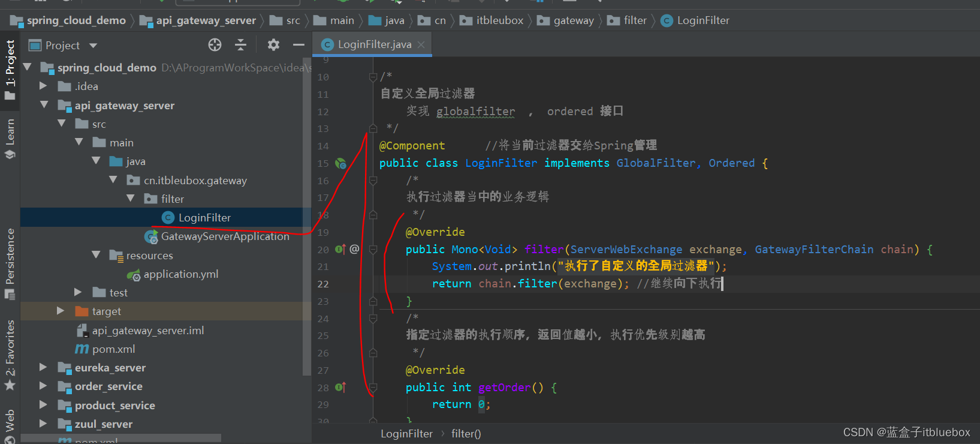Collapse the resources folder arrow
This screenshot has width=980, height=444.
pos(96,254)
